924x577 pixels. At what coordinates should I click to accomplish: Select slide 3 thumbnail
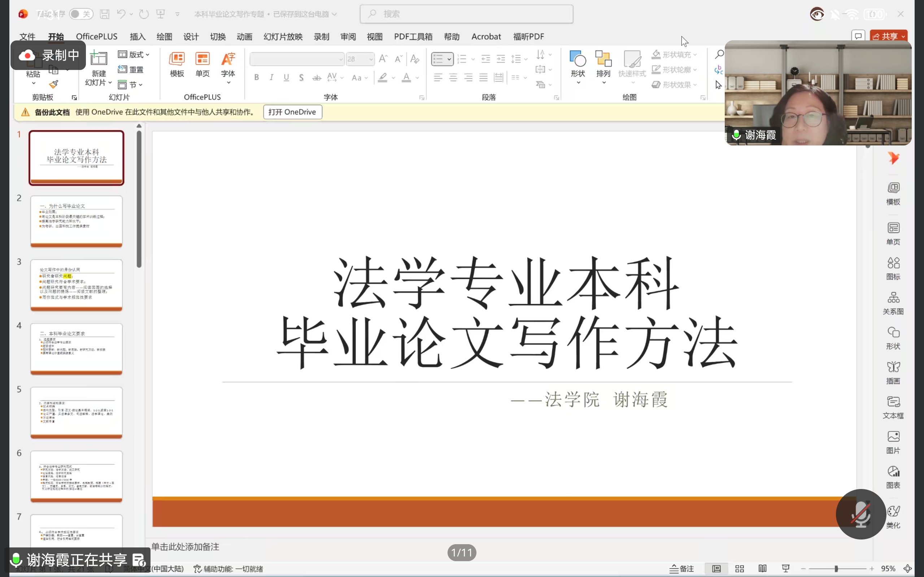click(x=77, y=284)
